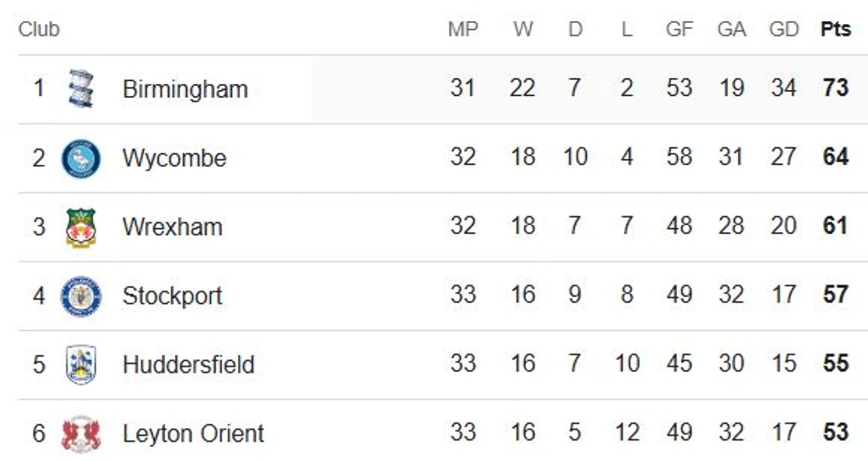This screenshot has height=461, width=868.
Task: Click the Club column header
Action: click(x=39, y=29)
